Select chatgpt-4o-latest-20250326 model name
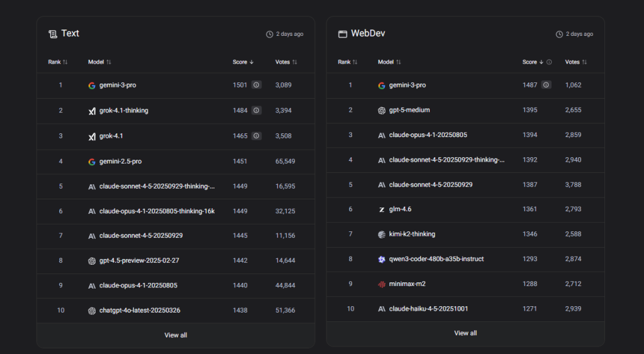This screenshot has width=644, height=354. click(140, 311)
